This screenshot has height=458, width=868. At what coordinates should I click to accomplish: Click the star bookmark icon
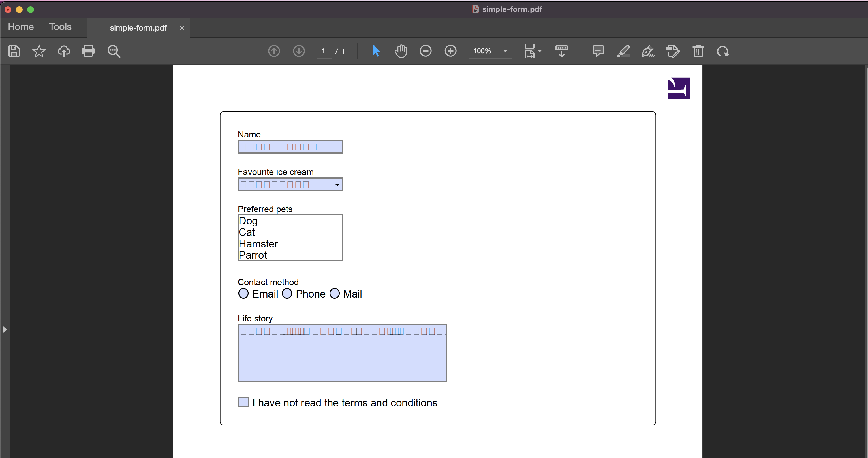(39, 51)
